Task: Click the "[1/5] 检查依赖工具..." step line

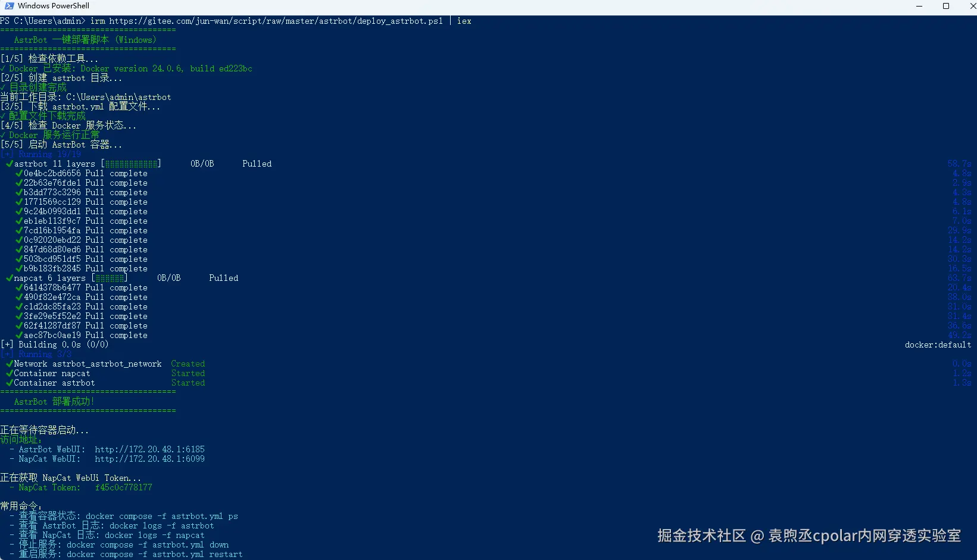Action: (x=49, y=59)
